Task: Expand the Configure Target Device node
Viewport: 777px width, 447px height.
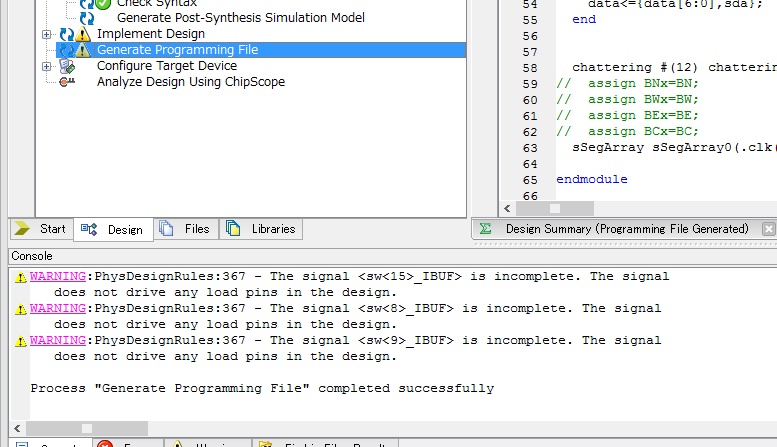Action: click(x=47, y=66)
